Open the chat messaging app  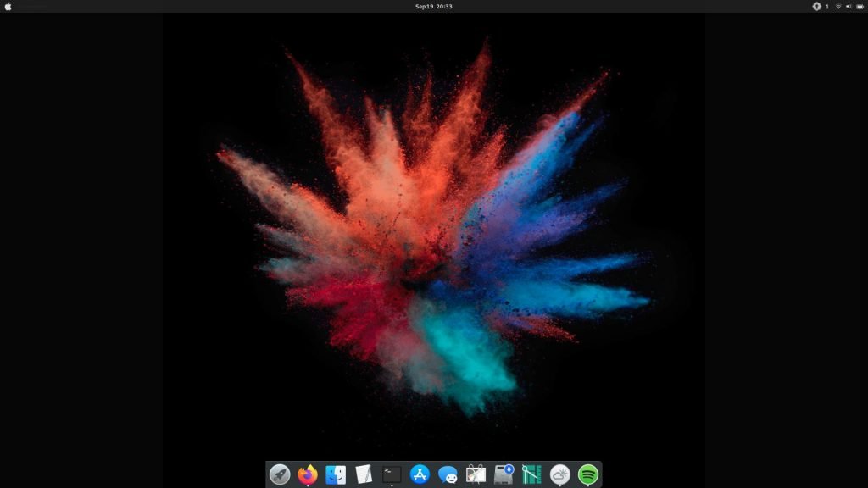pos(447,473)
